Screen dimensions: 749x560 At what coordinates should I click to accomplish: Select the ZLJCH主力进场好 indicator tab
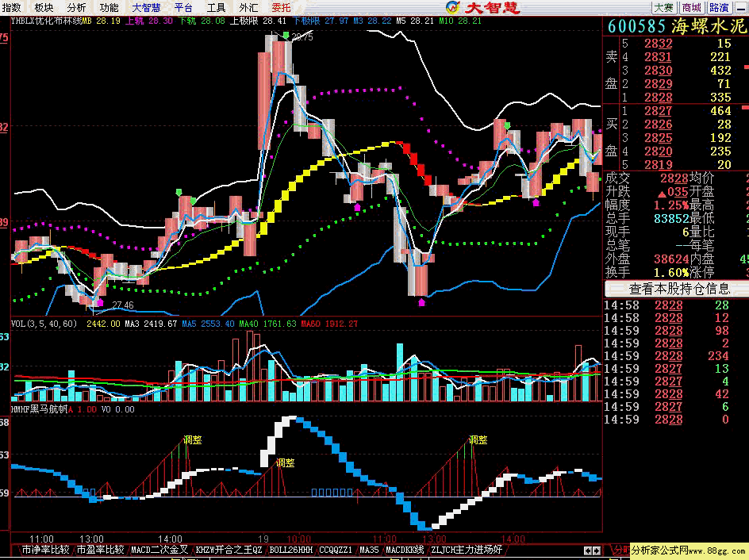click(x=467, y=550)
